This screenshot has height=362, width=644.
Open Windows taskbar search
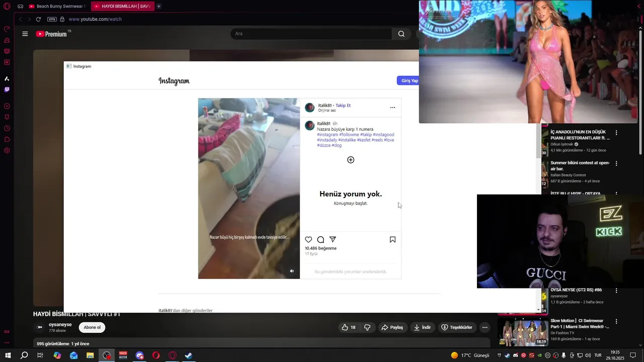(24, 355)
